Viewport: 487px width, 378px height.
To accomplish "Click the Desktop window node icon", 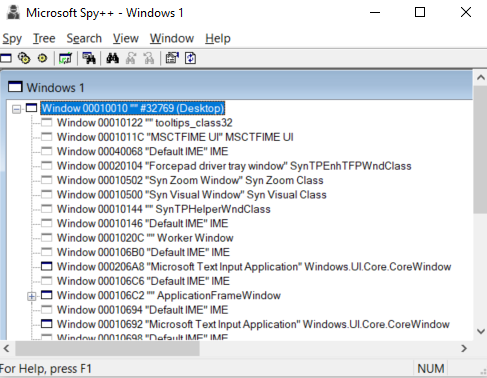I will [32, 108].
